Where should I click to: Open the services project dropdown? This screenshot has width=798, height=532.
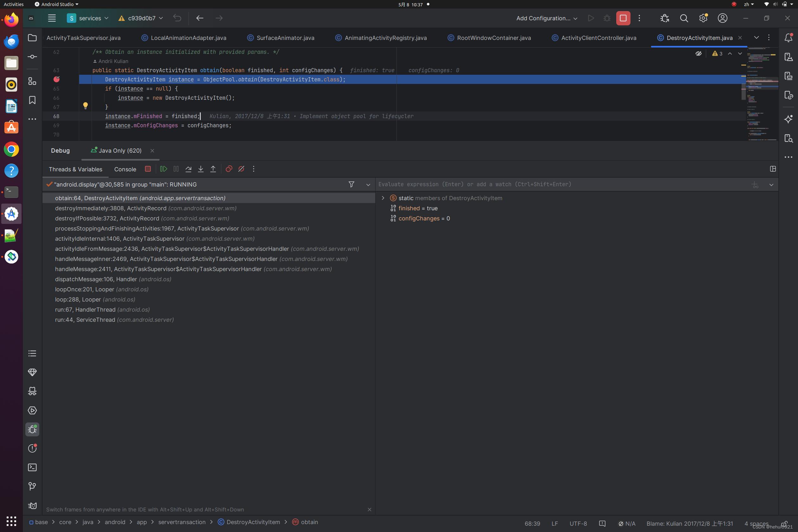[88, 18]
